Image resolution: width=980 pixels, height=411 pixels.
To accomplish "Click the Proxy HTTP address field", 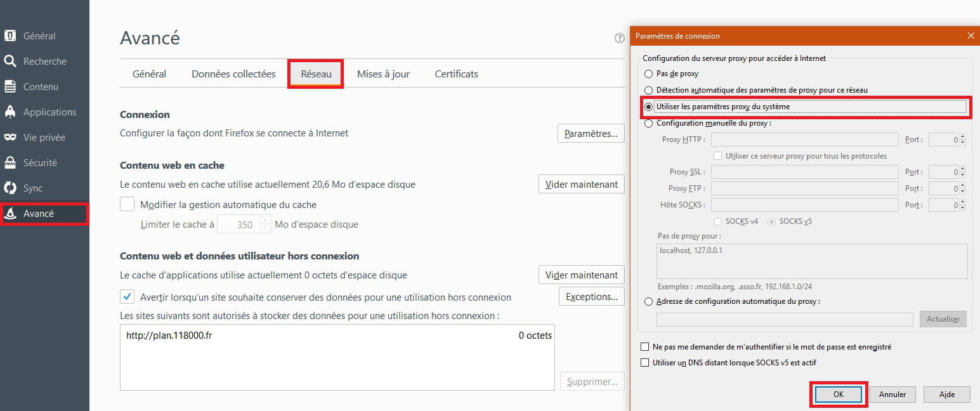I will click(804, 140).
